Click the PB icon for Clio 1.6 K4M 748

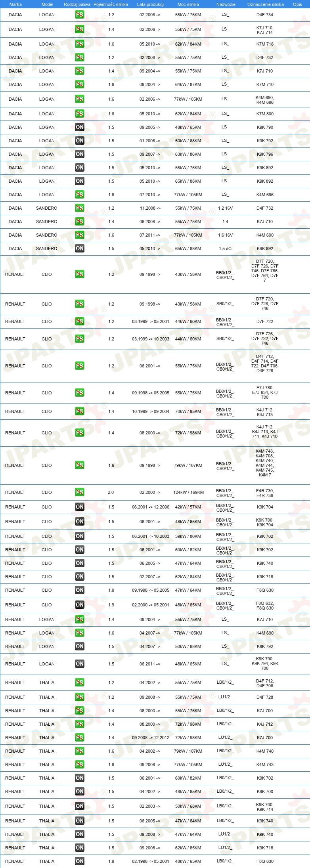click(79, 465)
